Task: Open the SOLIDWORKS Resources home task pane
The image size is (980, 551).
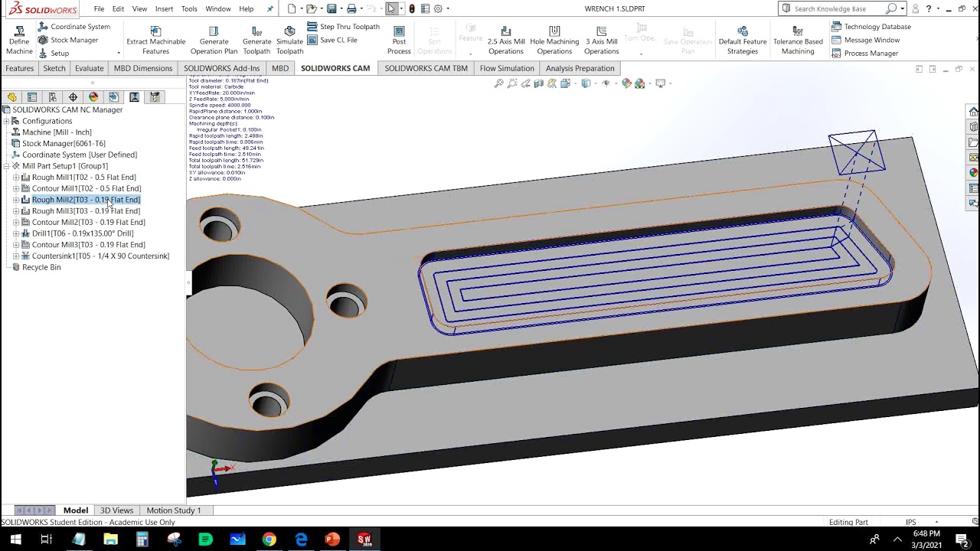Action: (973, 112)
